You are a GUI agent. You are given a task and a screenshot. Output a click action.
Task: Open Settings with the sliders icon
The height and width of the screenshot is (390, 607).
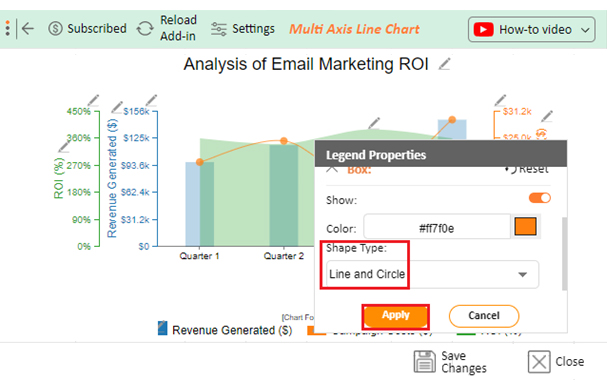tap(219, 29)
